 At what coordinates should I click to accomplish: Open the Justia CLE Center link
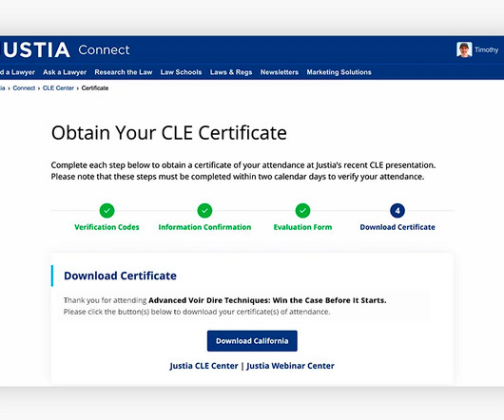[204, 366]
